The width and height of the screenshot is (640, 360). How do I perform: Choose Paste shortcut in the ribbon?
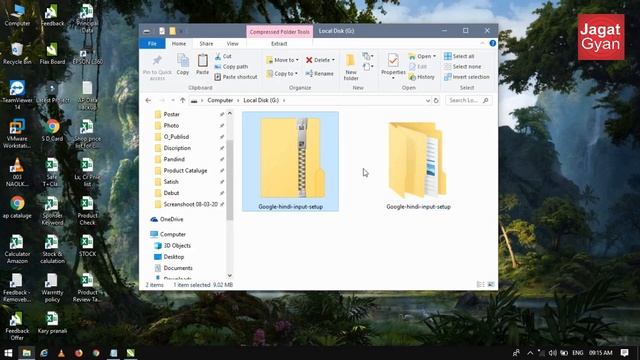236,77
